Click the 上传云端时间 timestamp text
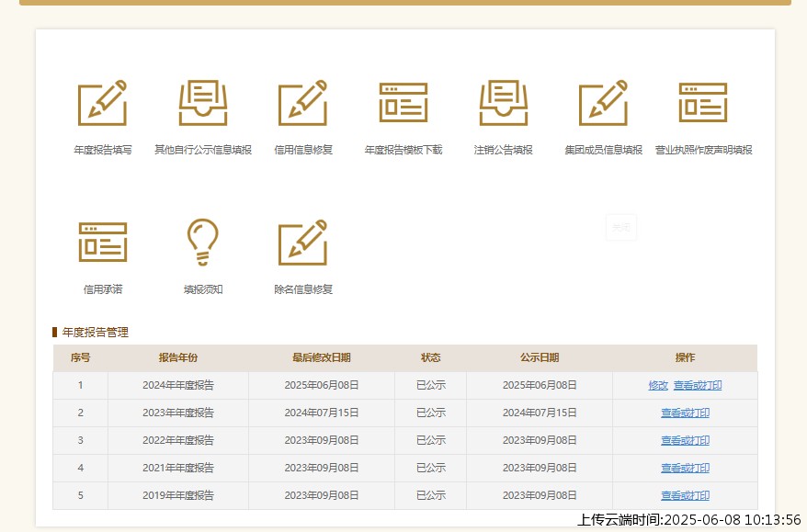This screenshot has height=532, width=807. 688,520
